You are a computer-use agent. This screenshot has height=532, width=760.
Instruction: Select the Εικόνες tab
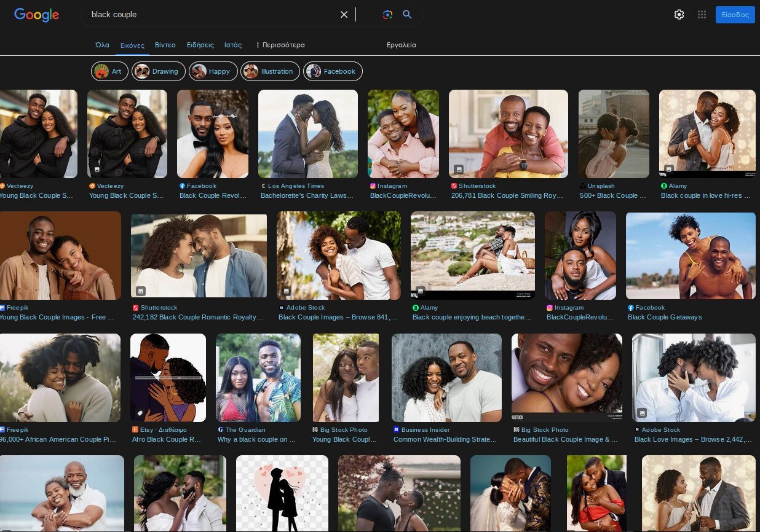pos(132,45)
